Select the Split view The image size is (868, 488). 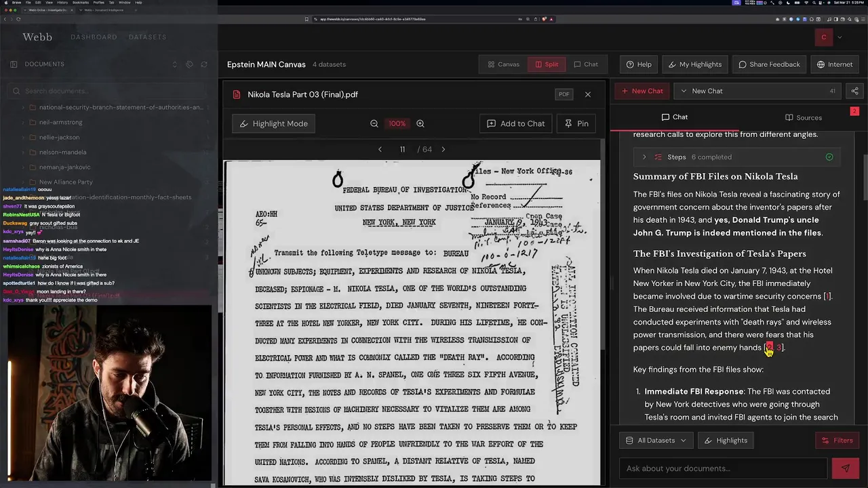click(x=547, y=64)
